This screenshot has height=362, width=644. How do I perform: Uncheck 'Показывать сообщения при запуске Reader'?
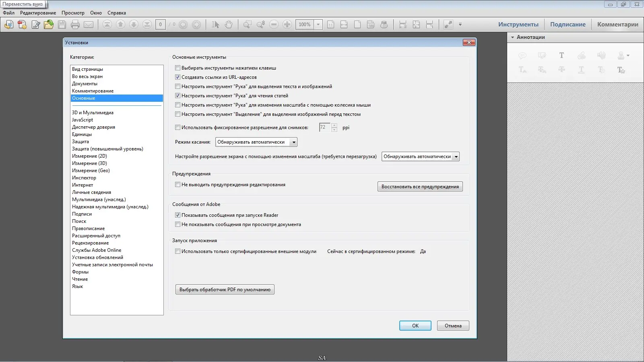click(178, 215)
